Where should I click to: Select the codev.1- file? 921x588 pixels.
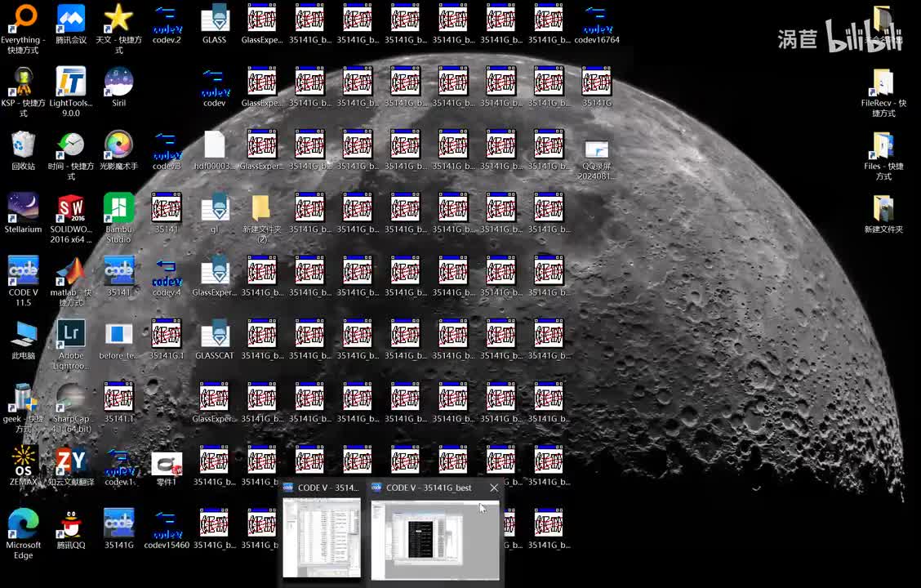pos(118,465)
